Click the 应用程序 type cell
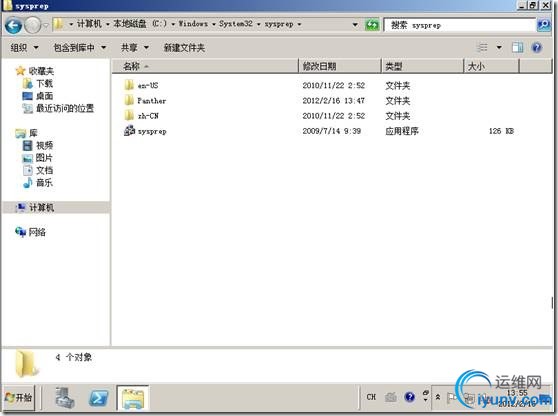558x416 pixels. [x=402, y=131]
